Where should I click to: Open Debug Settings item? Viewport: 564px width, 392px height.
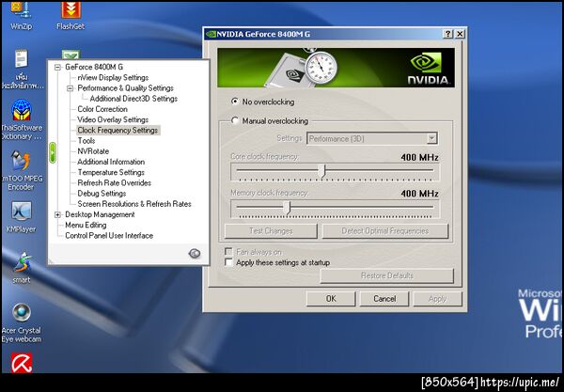(x=102, y=194)
